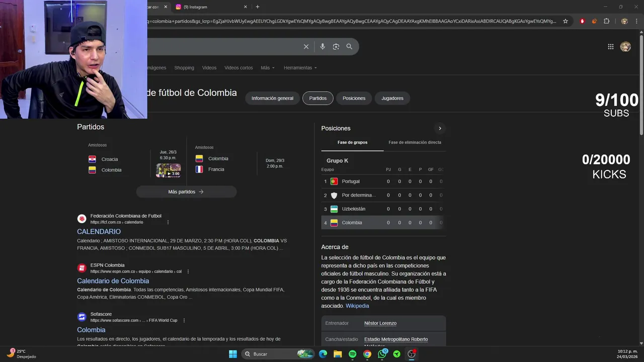Launch Microsoft Edge from the taskbar
Screen dimensions: 644x362
(x=323, y=354)
